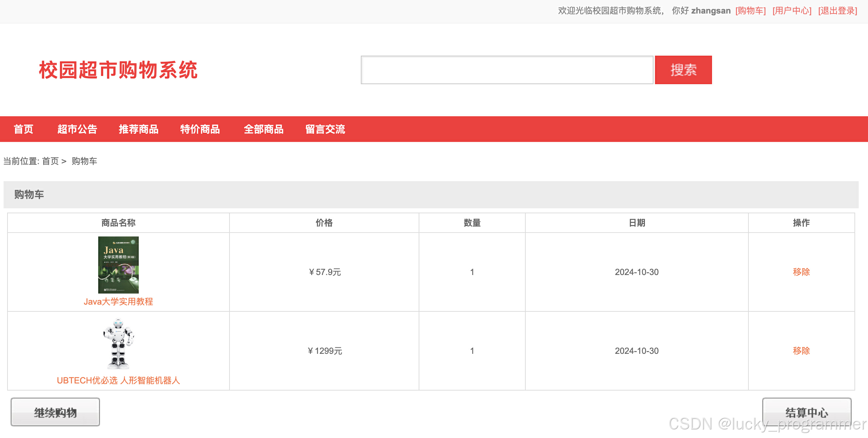Click the red 搜索 search button
The height and width of the screenshot is (438, 868).
683,70
